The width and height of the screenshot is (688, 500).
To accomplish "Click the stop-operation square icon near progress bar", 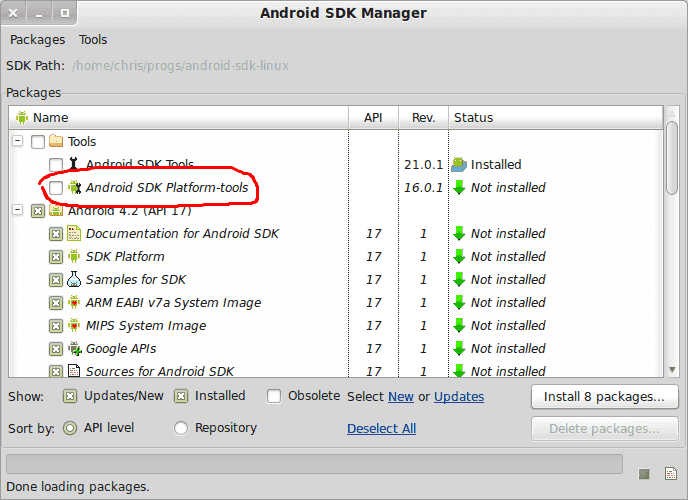I will click(x=644, y=474).
